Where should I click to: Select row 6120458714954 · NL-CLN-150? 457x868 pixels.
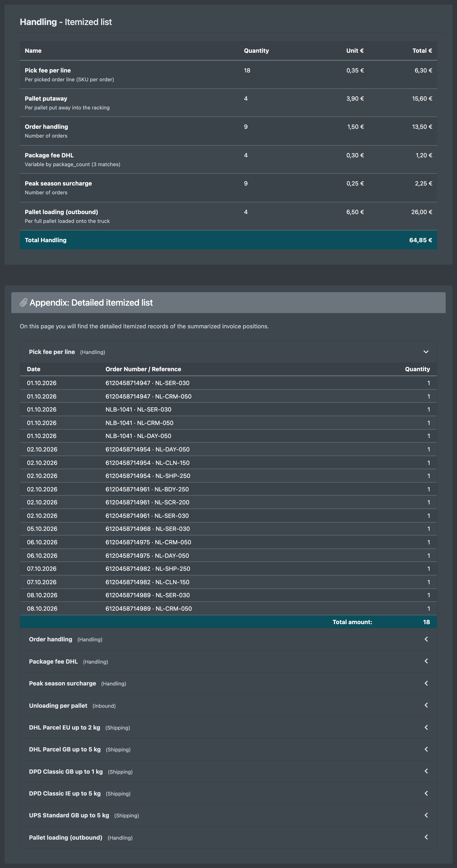pyautogui.click(x=228, y=463)
